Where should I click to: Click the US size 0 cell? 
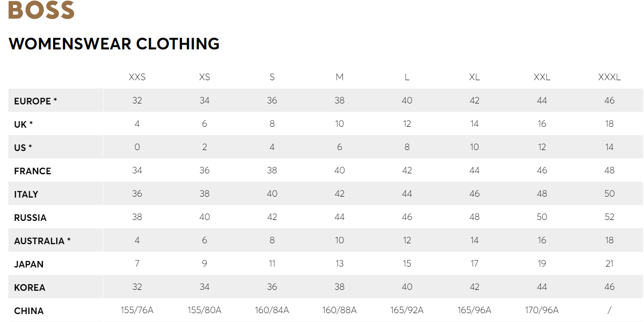tap(137, 147)
